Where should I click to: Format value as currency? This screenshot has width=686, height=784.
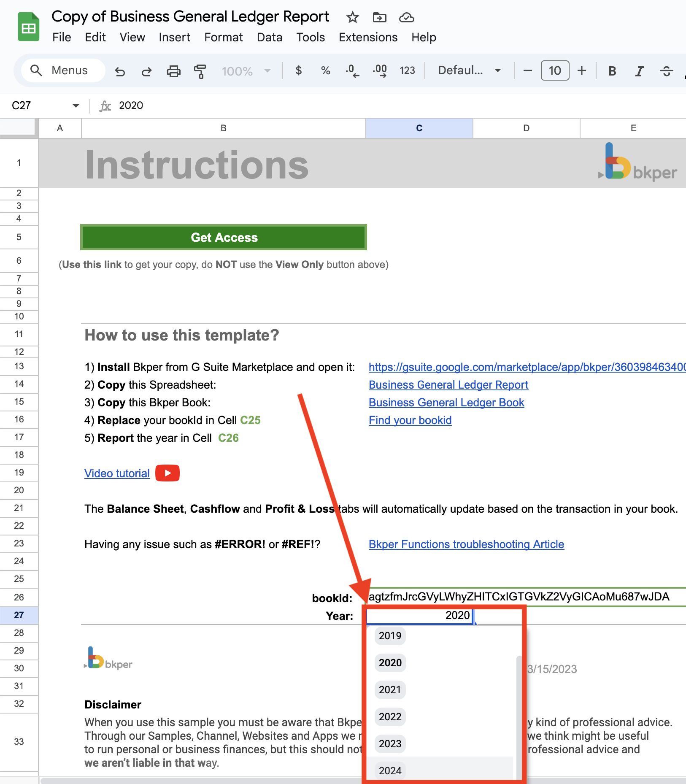coord(299,70)
